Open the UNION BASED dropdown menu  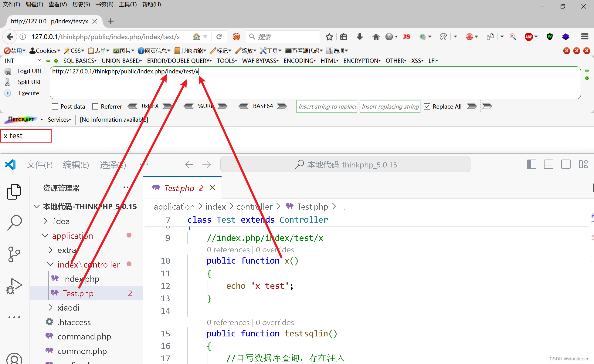122,61
